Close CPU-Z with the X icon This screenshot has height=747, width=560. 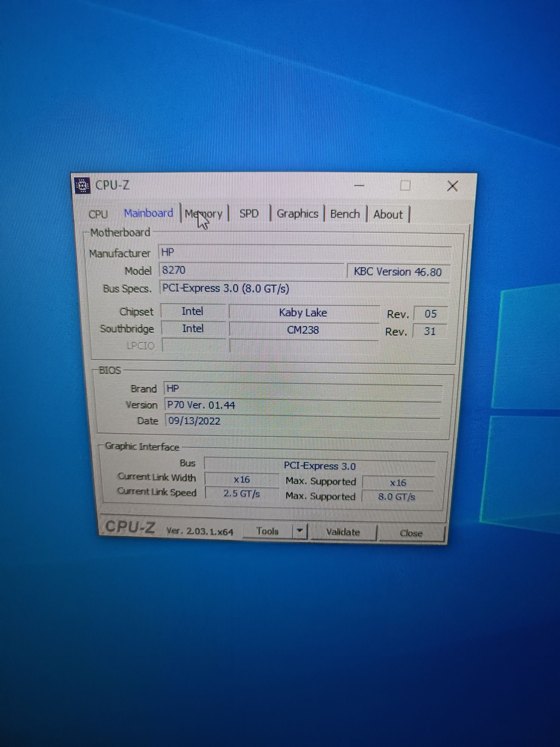point(452,186)
